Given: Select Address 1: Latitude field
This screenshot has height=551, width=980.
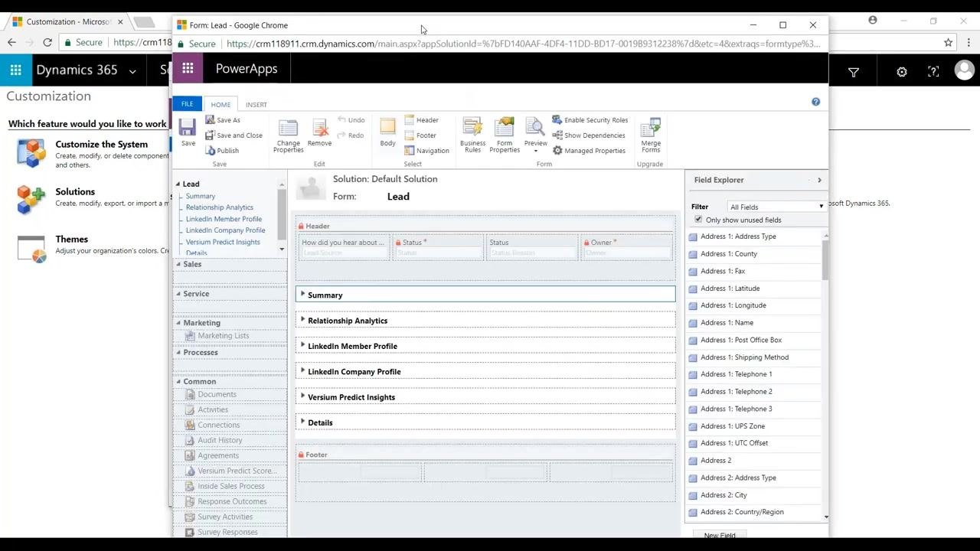Looking at the screenshot, I should [x=730, y=288].
